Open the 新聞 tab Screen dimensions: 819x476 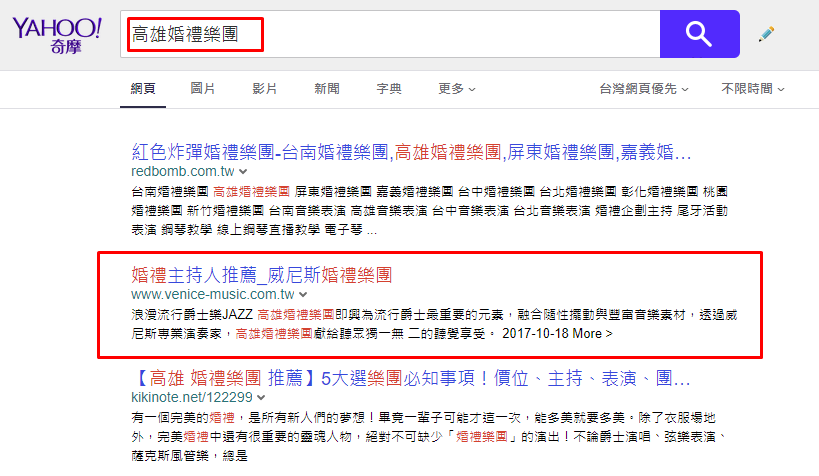[327, 89]
